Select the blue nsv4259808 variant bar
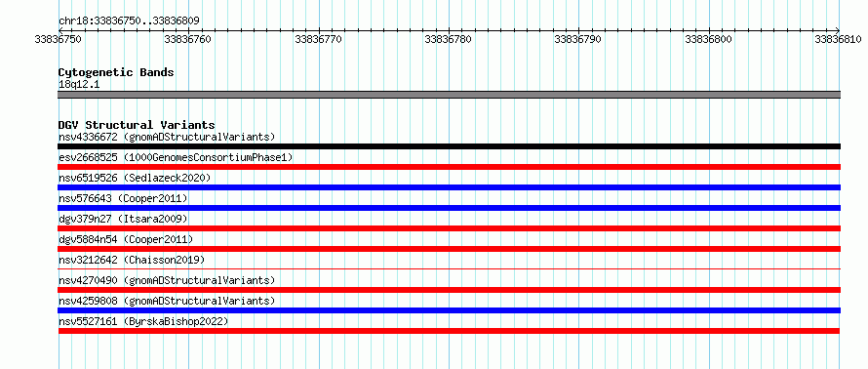Viewport: 868px width, 369px height. 449,310
